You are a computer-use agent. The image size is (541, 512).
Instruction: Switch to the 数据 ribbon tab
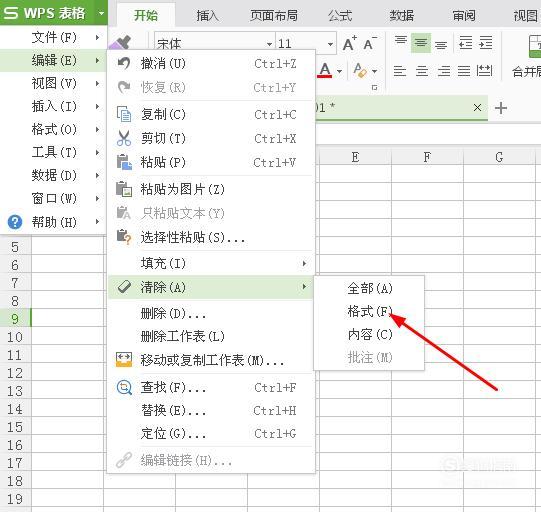[402, 15]
